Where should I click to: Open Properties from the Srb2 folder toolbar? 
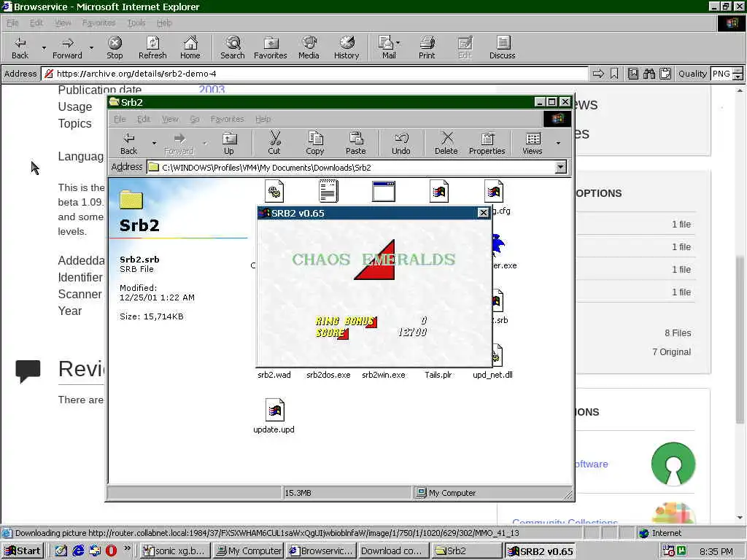pos(487,144)
